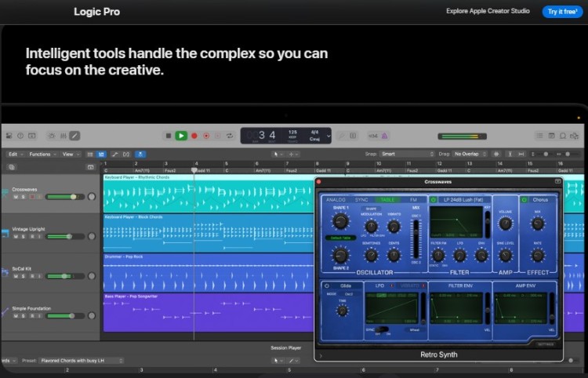Open the View menu
The width and height of the screenshot is (588, 378).
71,154
